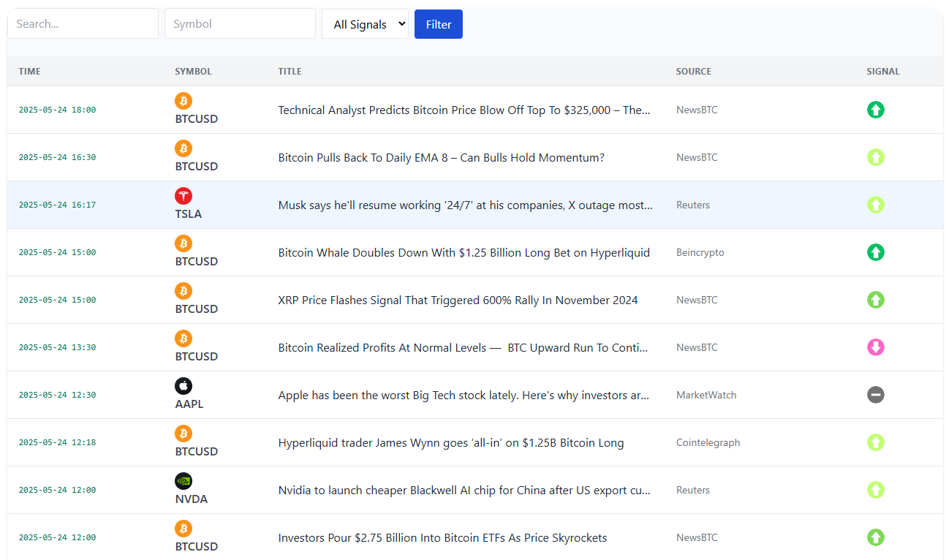Screen dimensions: 946x560
Task: Open 'Bitcoin Whale Doubles Down' article
Action: (x=464, y=252)
